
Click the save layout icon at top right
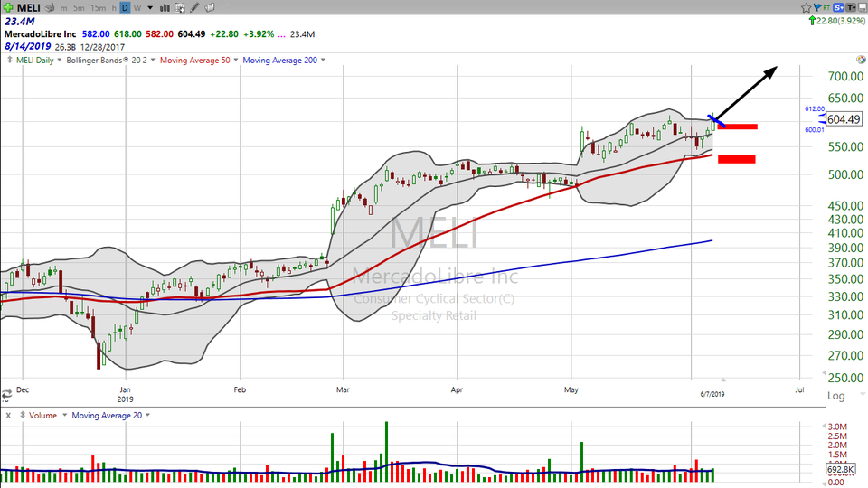pyautogui.click(x=862, y=8)
